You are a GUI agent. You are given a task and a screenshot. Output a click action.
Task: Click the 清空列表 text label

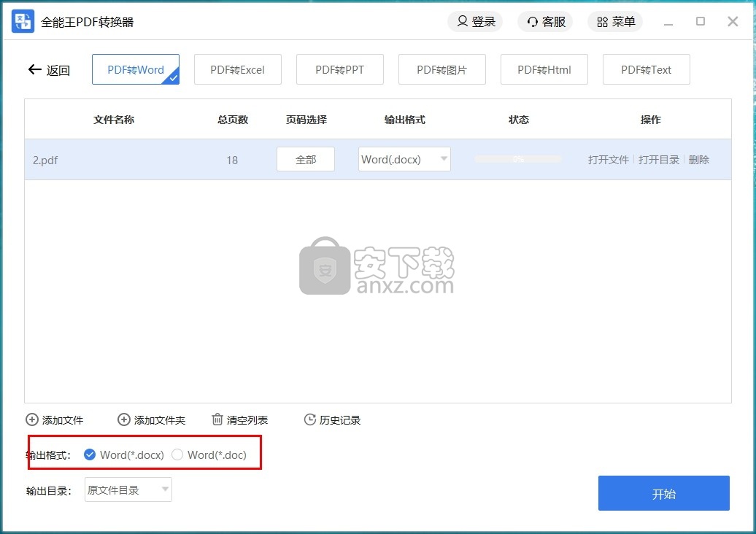pos(247,420)
